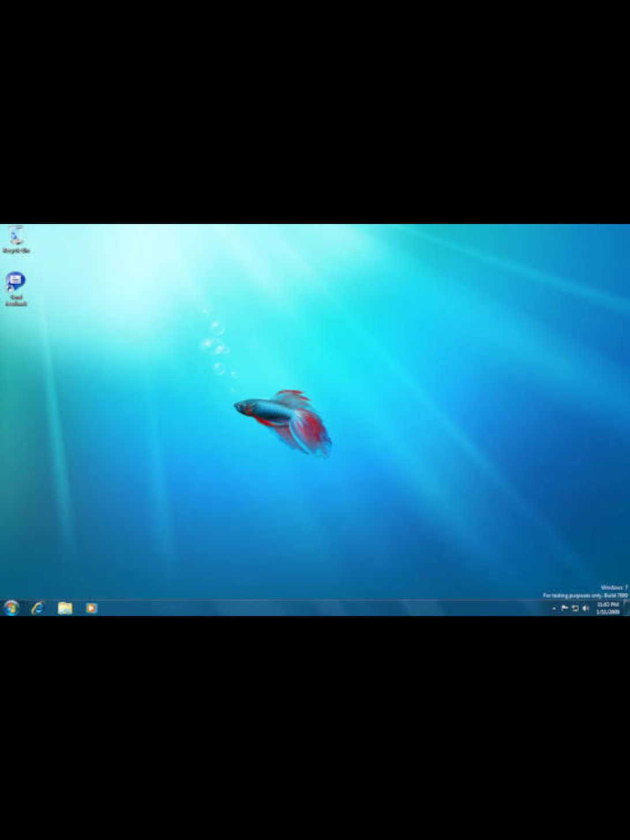Open the volume speaker tray icon
Viewport: 630px width, 840px height.
pos(586,608)
